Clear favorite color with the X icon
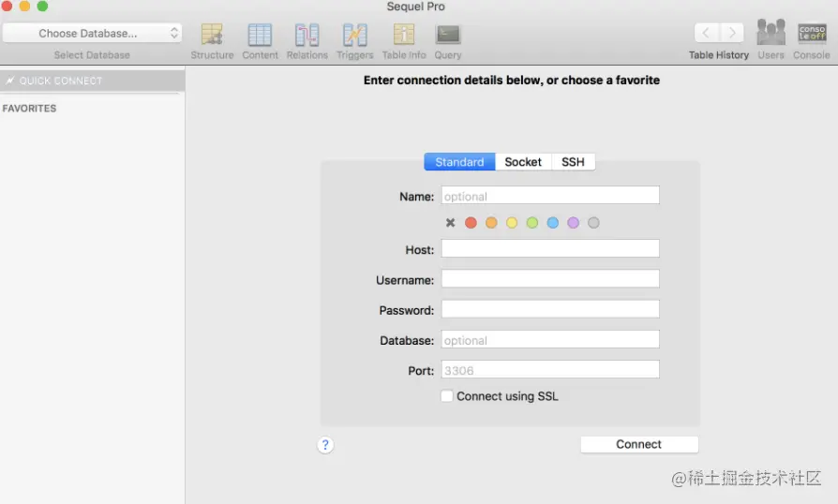838x504 pixels. 451,223
